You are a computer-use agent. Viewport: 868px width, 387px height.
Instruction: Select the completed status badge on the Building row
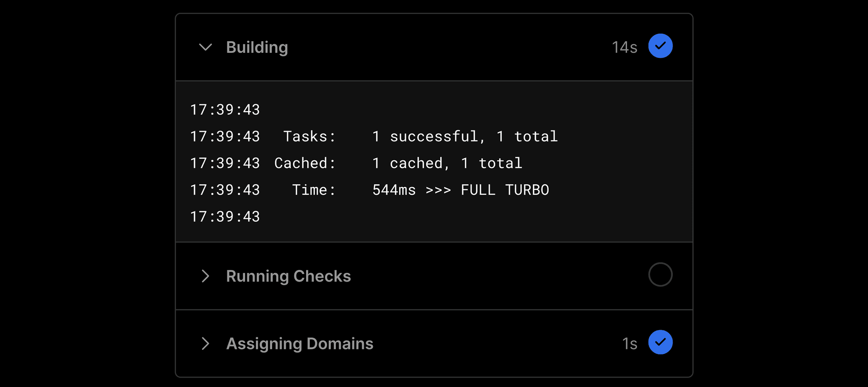pyautogui.click(x=660, y=45)
